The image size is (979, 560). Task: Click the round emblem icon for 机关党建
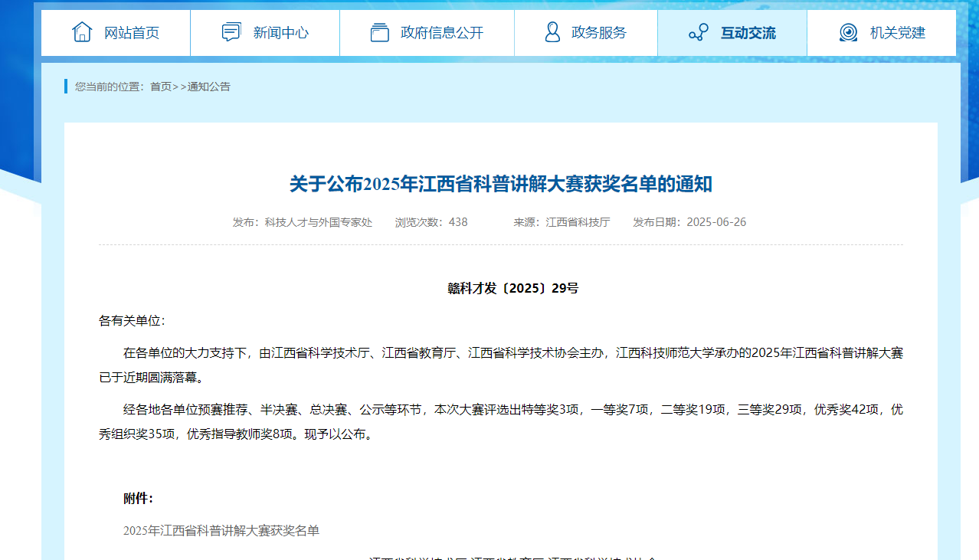848,32
